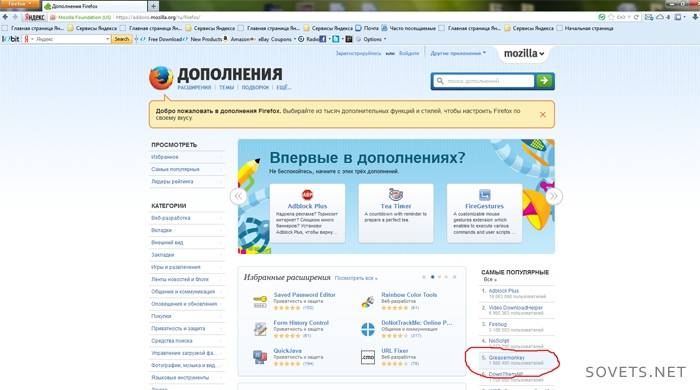700x390 pixels.
Task: Open a new tab with plus button
Action: point(153,6)
